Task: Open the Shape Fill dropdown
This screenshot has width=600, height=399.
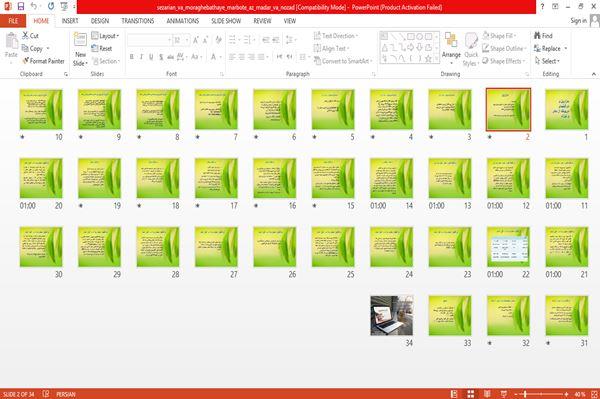Action: (499, 36)
